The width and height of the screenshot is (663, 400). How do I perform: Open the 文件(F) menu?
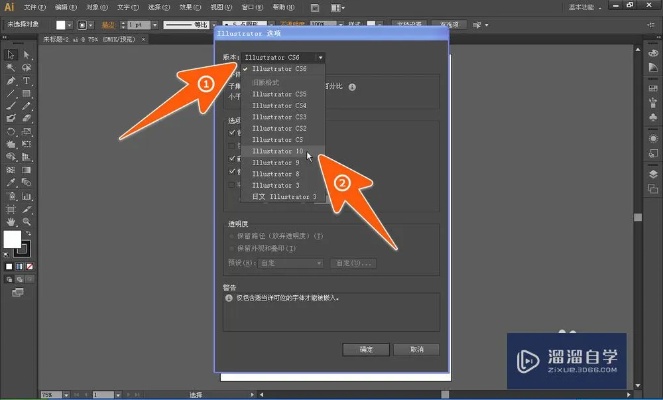(35, 7)
